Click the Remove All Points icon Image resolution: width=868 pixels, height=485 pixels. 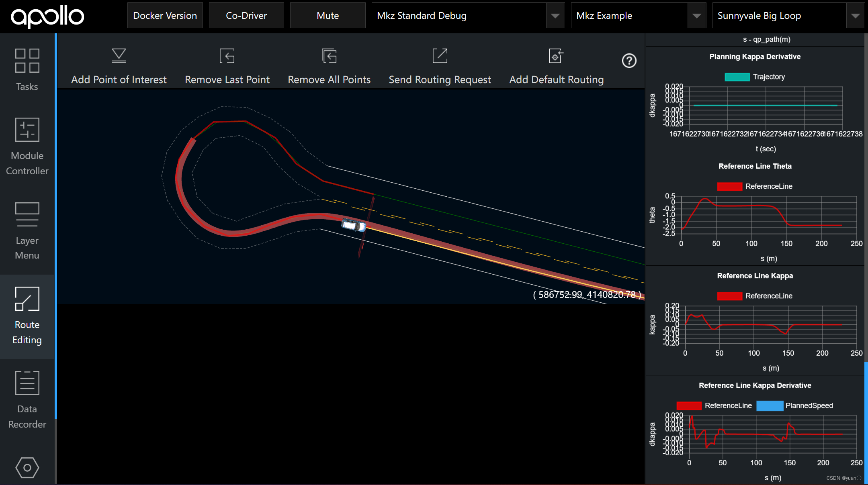pos(329,56)
